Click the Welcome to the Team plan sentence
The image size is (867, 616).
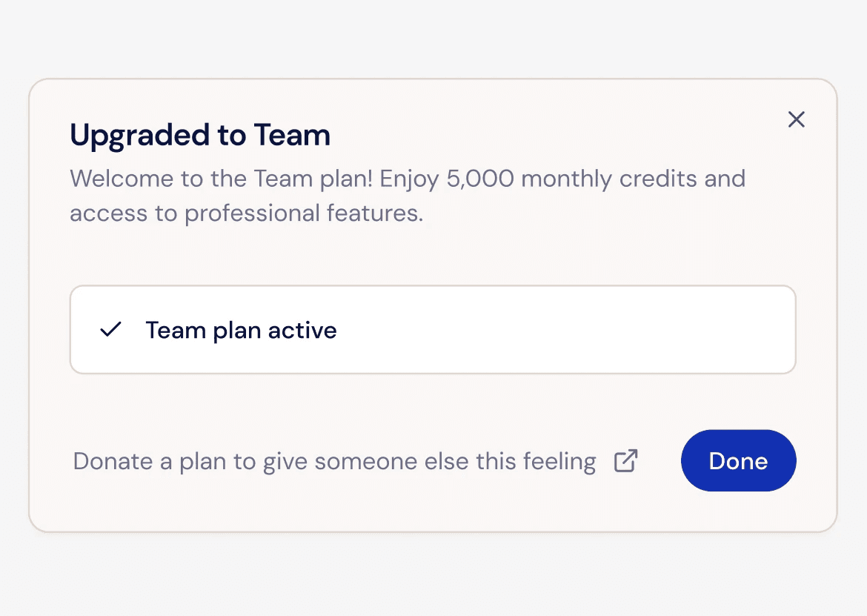pos(222,179)
